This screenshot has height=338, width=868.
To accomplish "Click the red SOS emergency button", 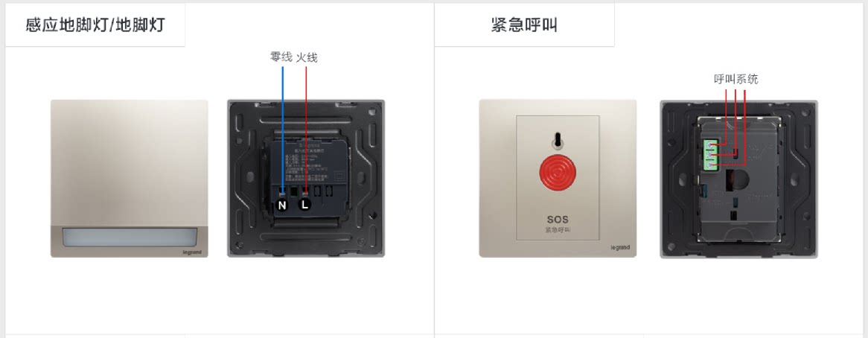I will [558, 170].
